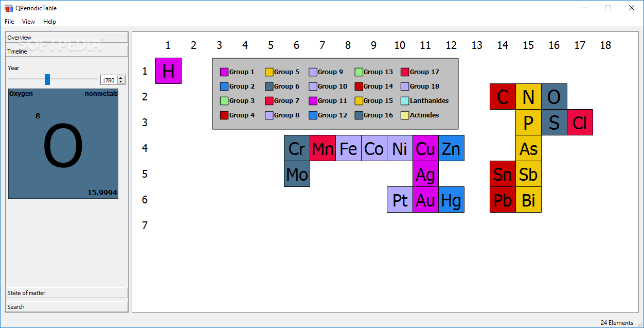
Task: Expand the Search panel section
Action: pos(66,307)
